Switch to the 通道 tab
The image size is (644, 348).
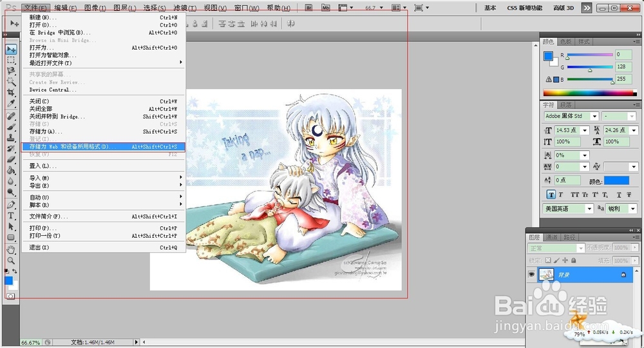click(x=552, y=237)
